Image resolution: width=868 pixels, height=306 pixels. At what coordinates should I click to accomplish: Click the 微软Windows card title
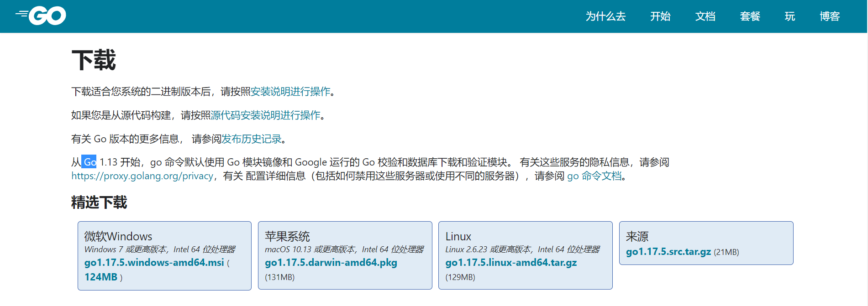118,236
